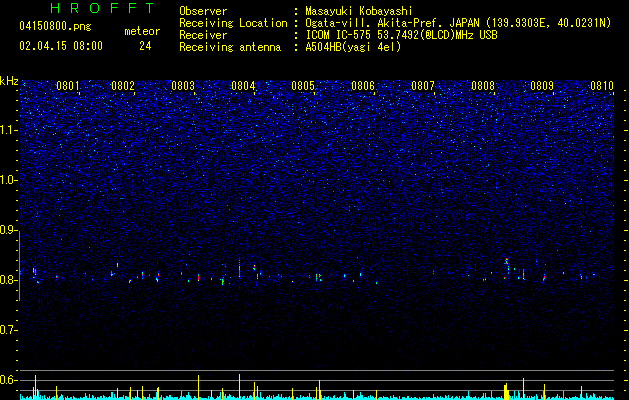This screenshot has width=629, height=400.
Task: Click the 0801 time marker
Action: coord(68,86)
